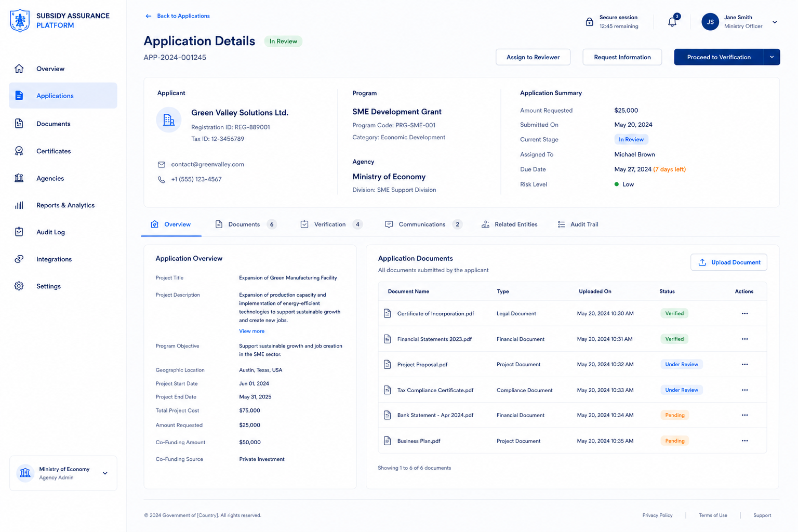The width and height of the screenshot is (798, 532).
Task: Click the Proceed to Verification button
Action: (x=719, y=57)
